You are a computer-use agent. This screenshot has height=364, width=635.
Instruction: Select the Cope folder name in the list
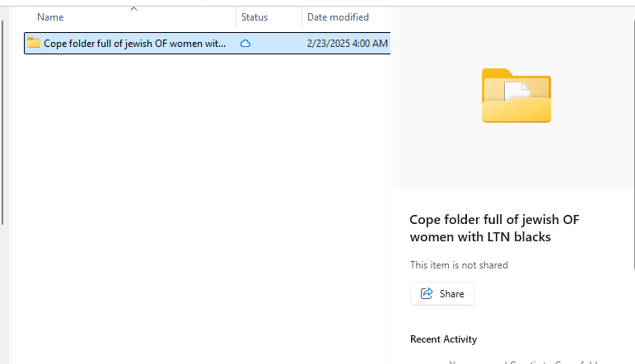pyautogui.click(x=134, y=44)
